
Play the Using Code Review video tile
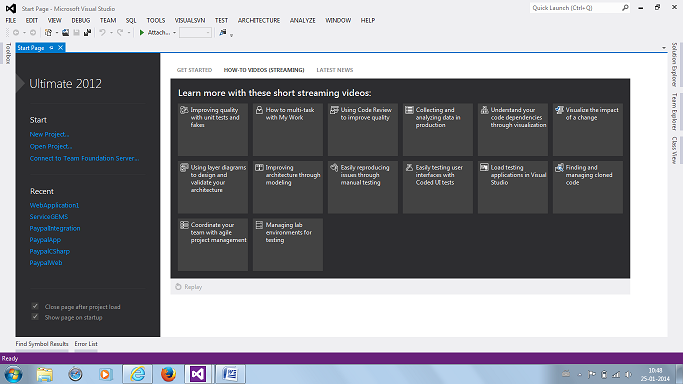[x=363, y=130]
